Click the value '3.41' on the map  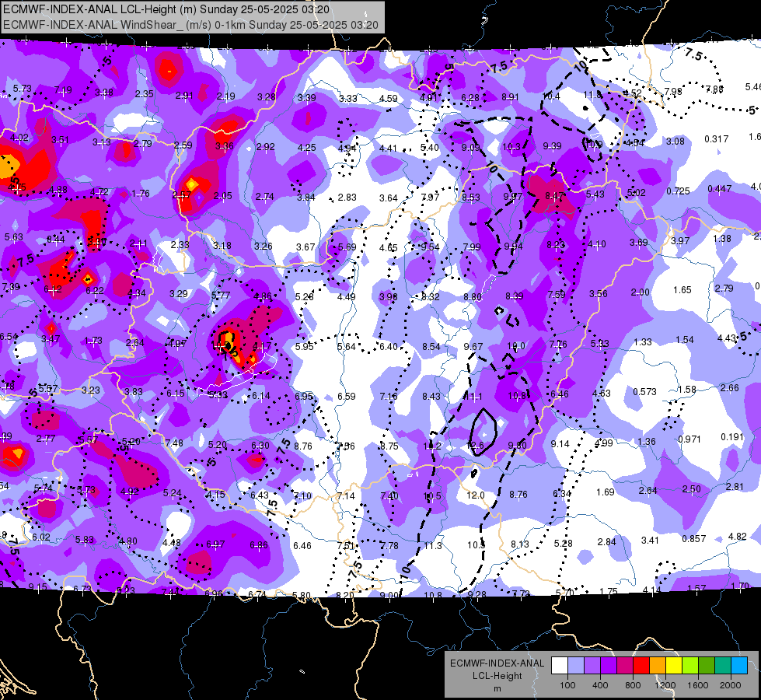pos(650,541)
